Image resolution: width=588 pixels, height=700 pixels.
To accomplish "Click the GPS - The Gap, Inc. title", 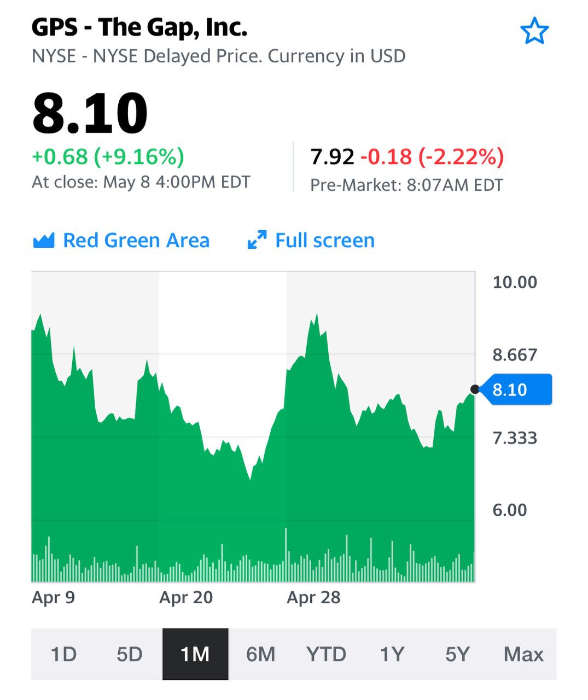I will tap(139, 27).
